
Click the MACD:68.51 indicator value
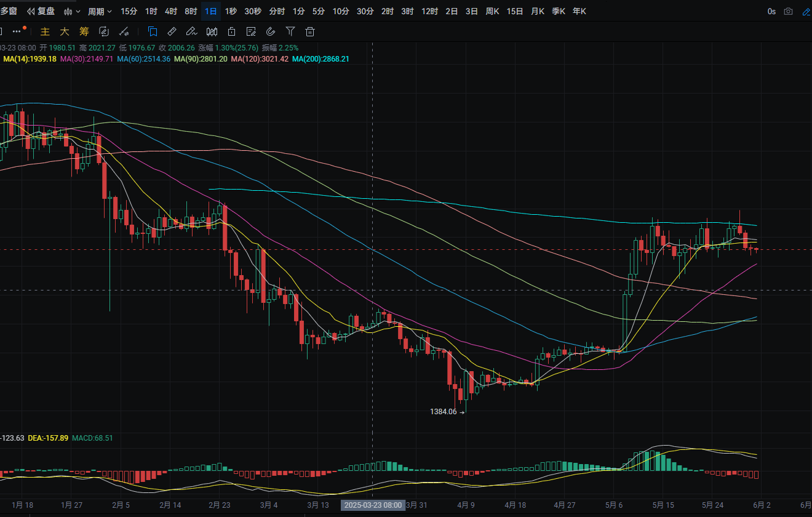(92, 438)
